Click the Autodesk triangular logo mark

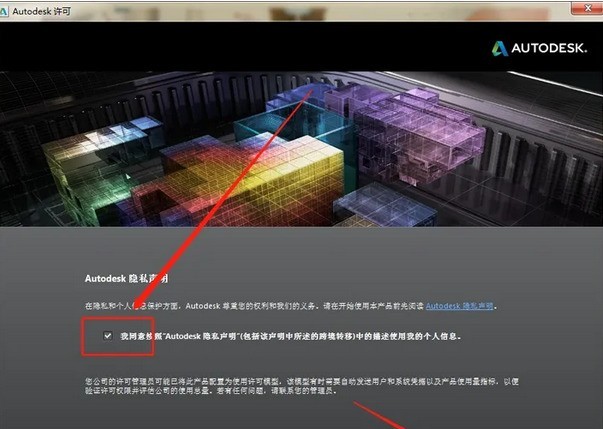pos(499,48)
